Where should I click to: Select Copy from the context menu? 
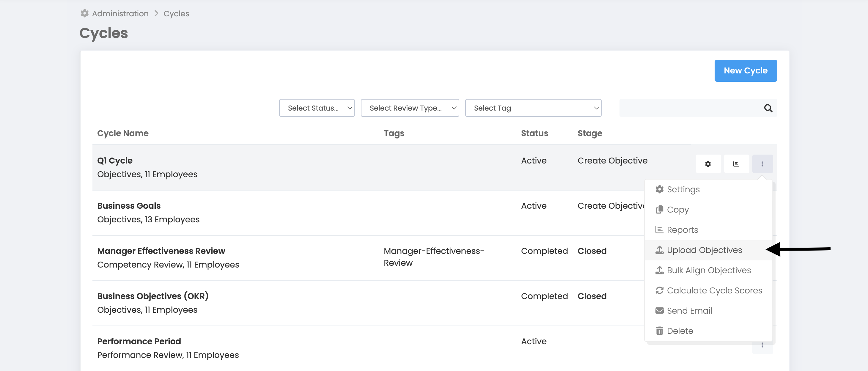(678, 210)
